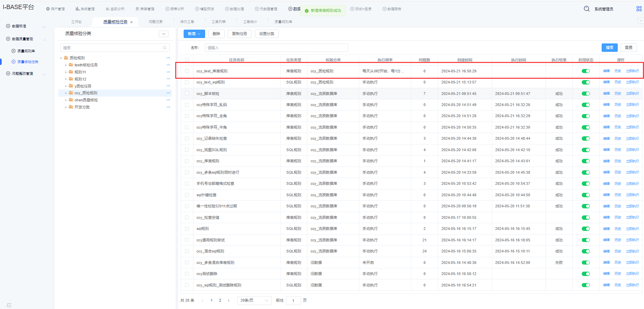The image size is (644, 309).
Task: Click the 名称 input field
Action: (x=276, y=48)
